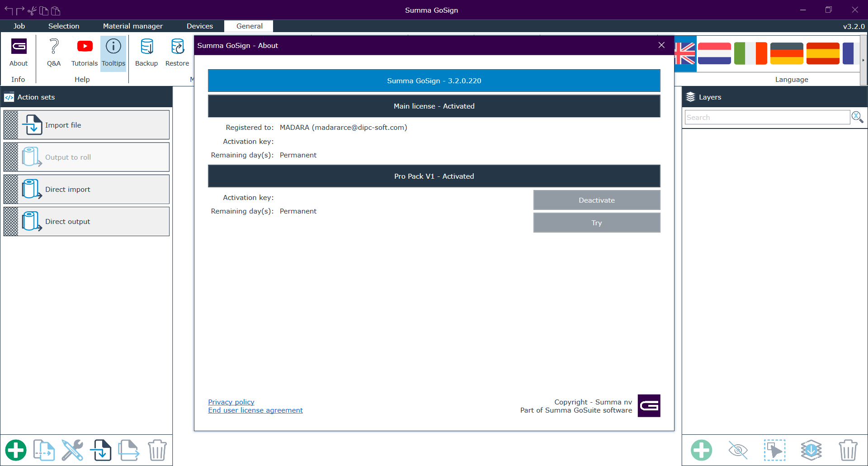The height and width of the screenshot is (466, 868).
Task: Run the Output to roll action set
Action: 86,157
